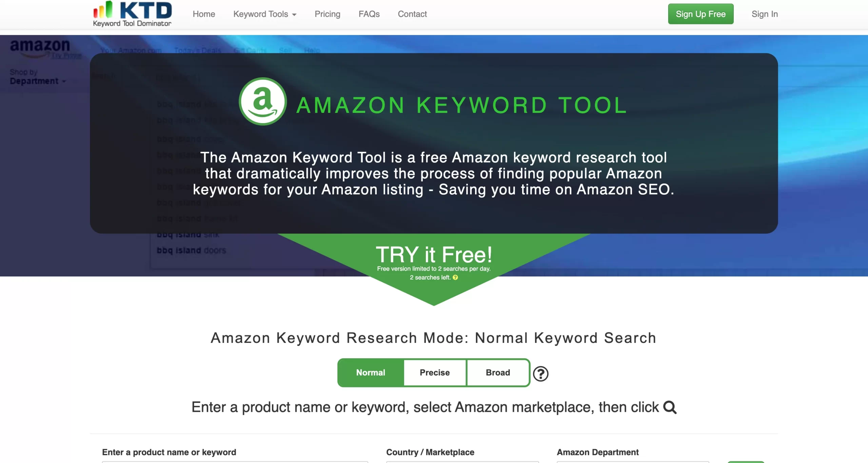The height and width of the screenshot is (463, 868).
Task: Select the Broad keyword search toggle
Action: pos(497,372)
